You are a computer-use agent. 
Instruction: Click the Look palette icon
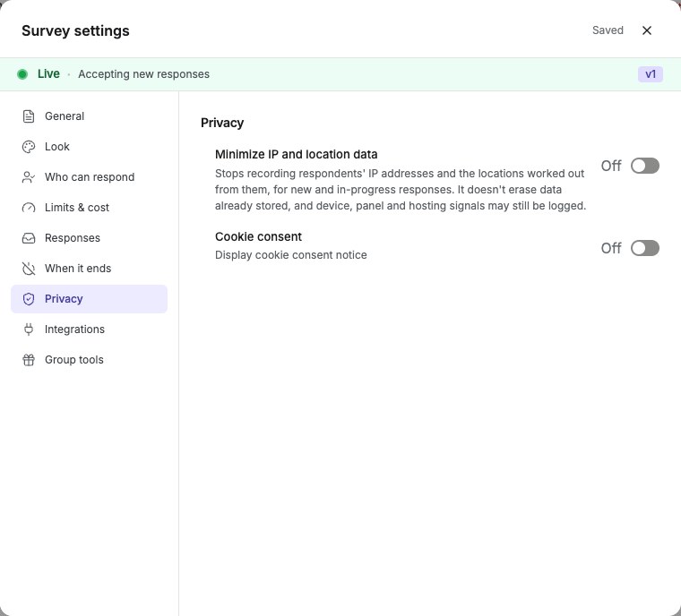pos(29,147)
